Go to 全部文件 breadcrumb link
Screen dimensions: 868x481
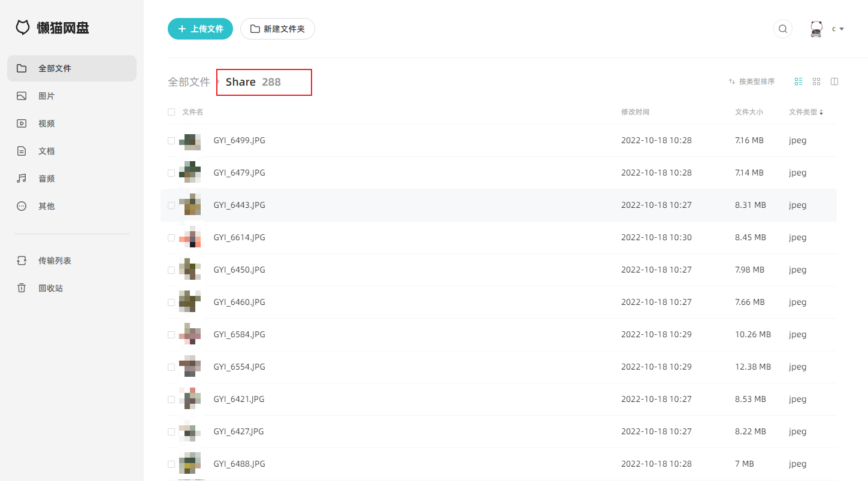pos(189,82)
